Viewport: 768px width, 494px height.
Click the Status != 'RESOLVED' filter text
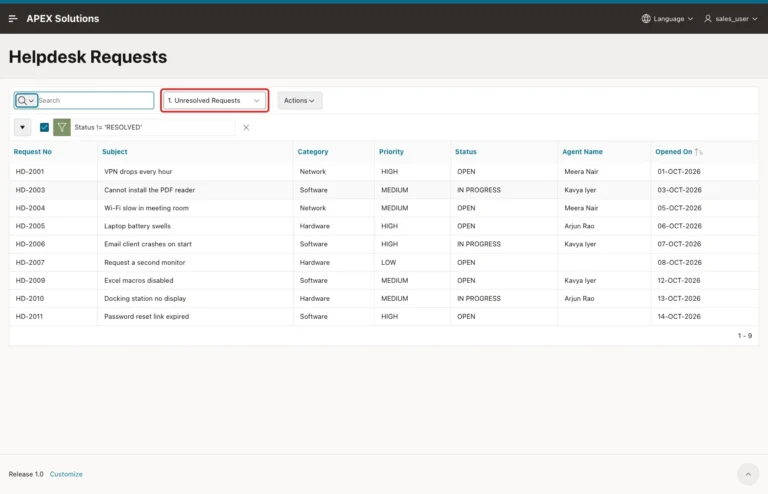108,127
